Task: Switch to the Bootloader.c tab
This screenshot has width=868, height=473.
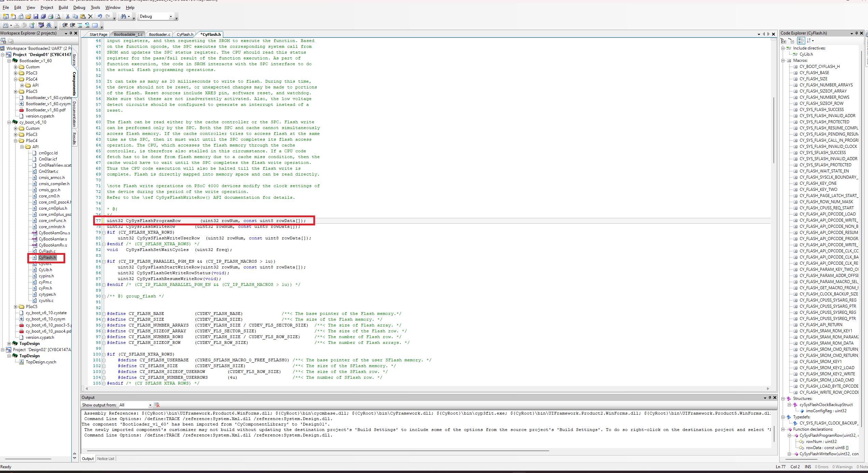Action: click(x=159, y=34)
